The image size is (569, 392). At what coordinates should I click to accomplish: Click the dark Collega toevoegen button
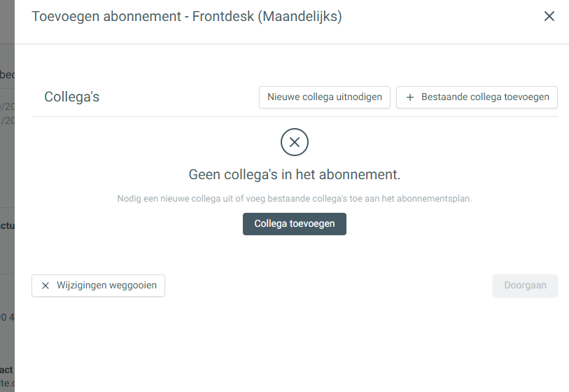tap(294, 224)
